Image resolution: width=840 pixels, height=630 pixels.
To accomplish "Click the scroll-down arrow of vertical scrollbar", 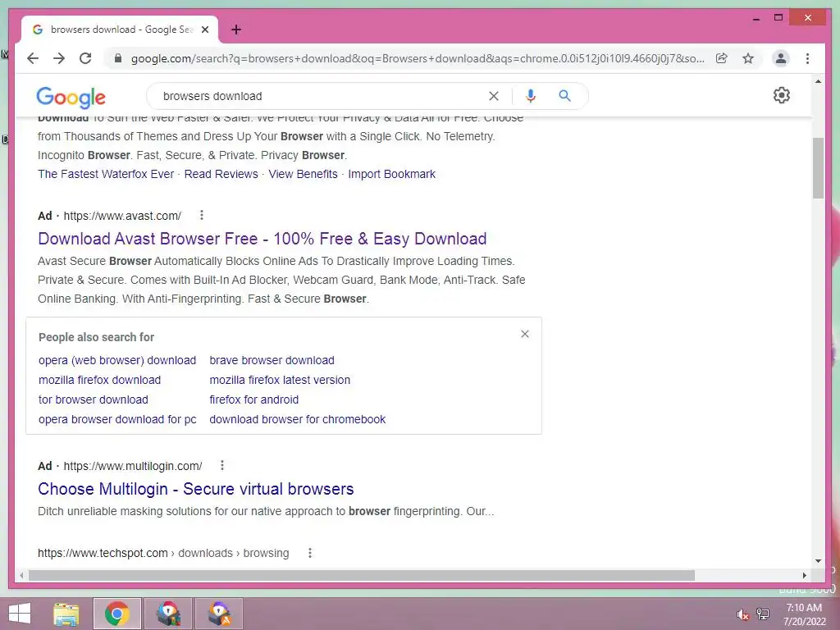I will [x=818, y=561].
